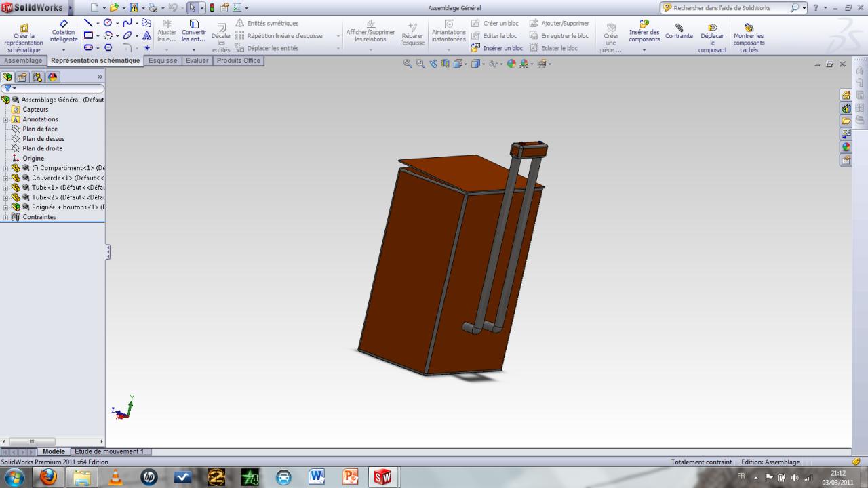
Task: Expand the Couvercle<1> component node
Action: tap(6, 178)
